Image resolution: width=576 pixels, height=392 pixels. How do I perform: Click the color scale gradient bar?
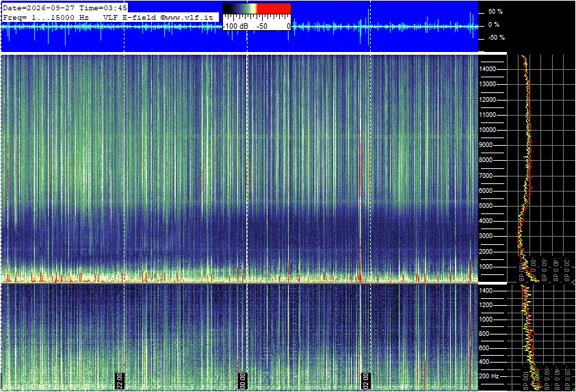coord(257,9)
